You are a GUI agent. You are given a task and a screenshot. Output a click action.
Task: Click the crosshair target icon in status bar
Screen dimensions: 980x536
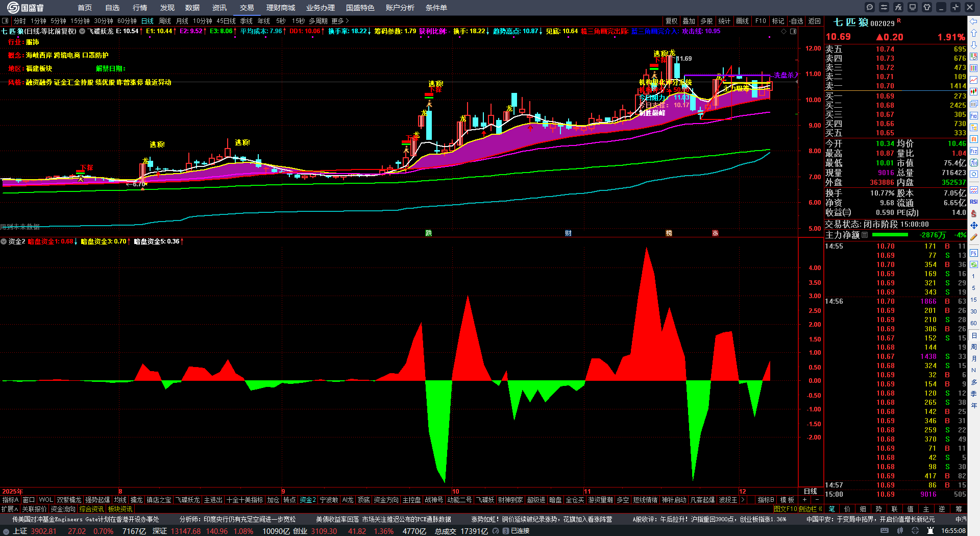pyautogui.click(x=915, y=531)
